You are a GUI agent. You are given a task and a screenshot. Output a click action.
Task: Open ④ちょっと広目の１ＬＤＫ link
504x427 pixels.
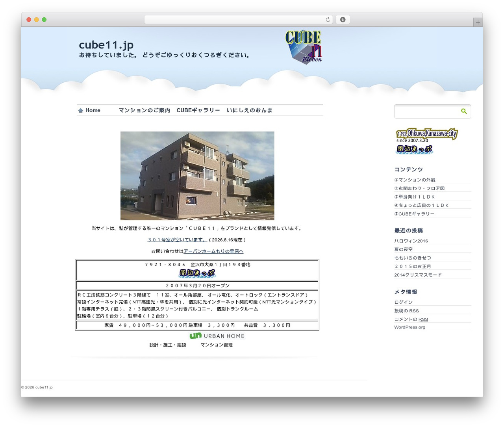tap(421, 206)
